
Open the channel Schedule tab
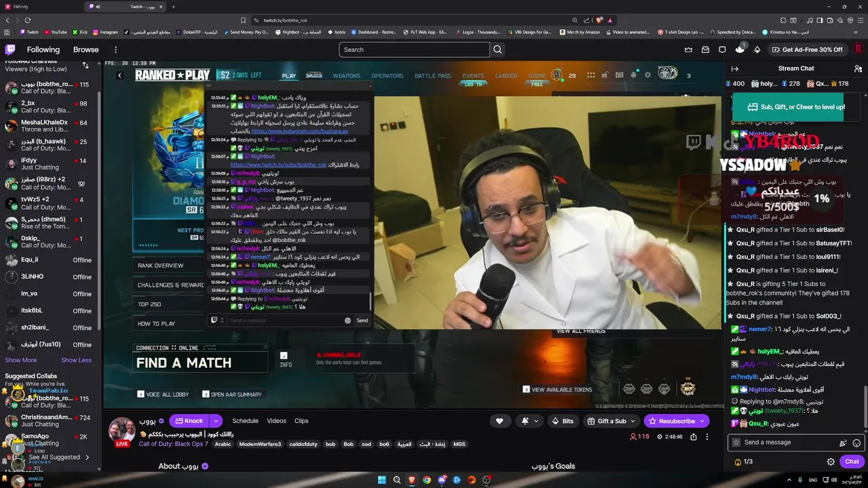tap(245, 421)
